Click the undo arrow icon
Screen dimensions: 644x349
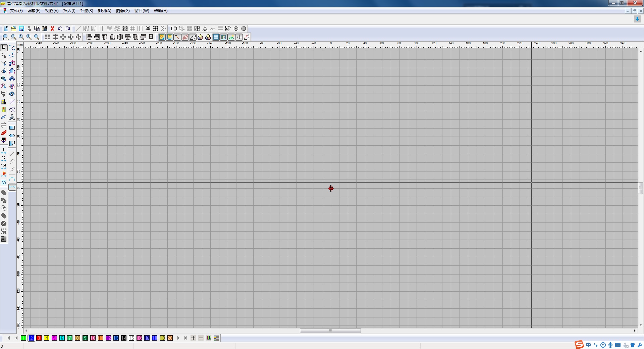click(60, 29)
